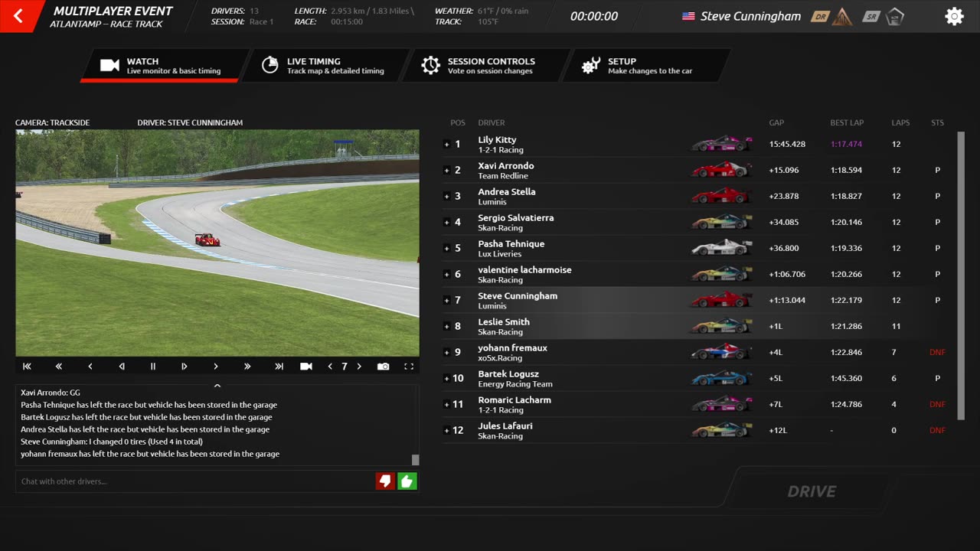Click DNF status for Romaric Lacharm
980x551 pixels.
[x=937, y=404]
